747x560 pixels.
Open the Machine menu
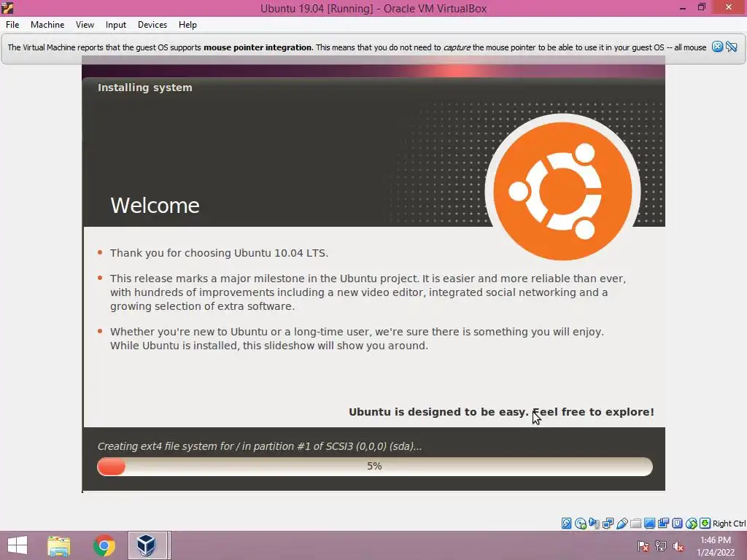pos(47,25)
